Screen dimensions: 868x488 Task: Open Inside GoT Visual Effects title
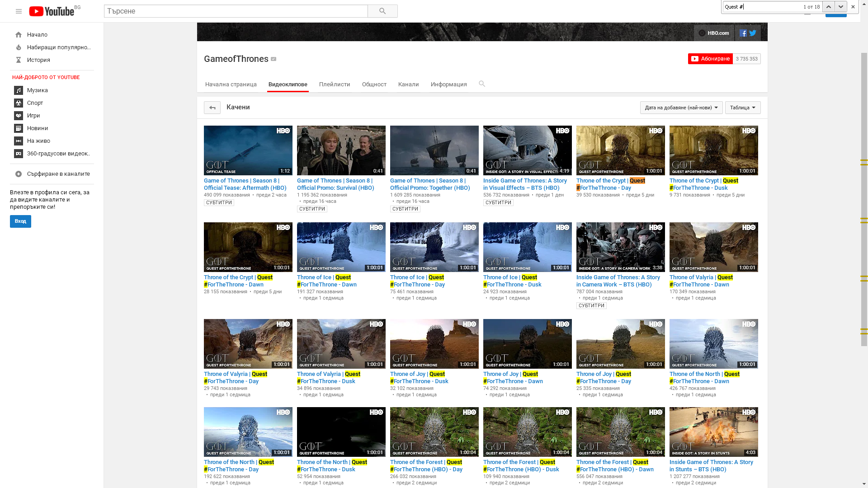[525, 184]
